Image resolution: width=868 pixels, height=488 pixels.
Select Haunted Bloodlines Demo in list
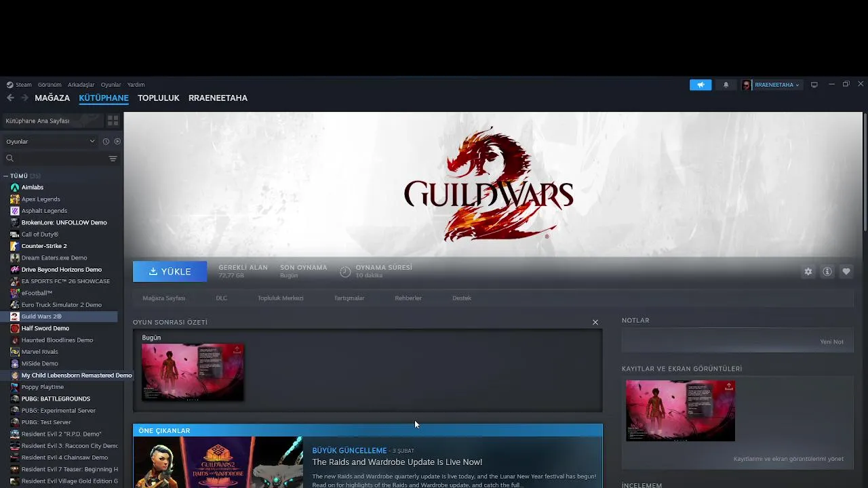[x=57, y=340]
